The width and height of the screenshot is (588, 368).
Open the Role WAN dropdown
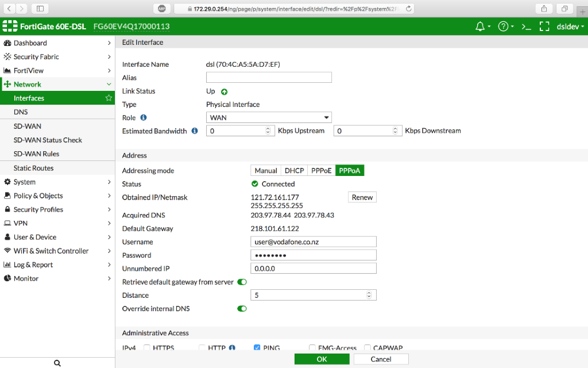pos(269,117)
